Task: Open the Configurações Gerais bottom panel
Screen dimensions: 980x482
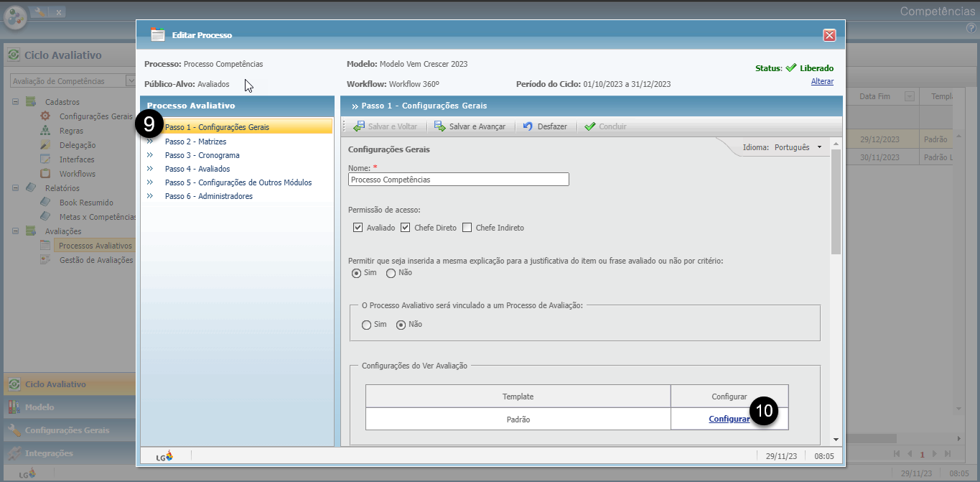Action: pyautogui.click(x=70, y=430)
